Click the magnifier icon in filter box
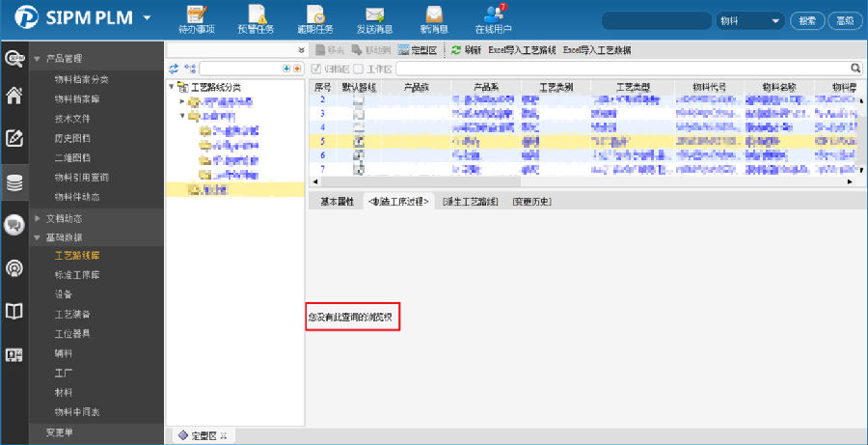This screenshot has width=868, height=445. [854, 69]
